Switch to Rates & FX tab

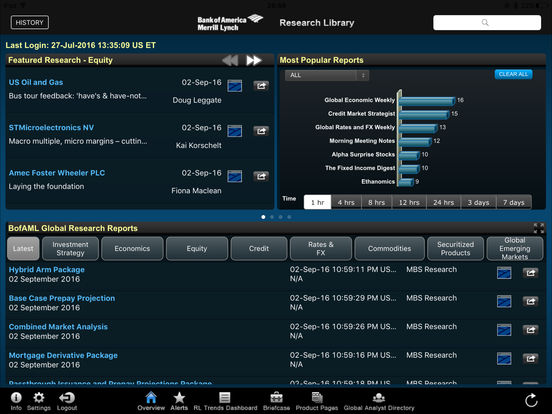pyautogui.click(x=321, y=249)
